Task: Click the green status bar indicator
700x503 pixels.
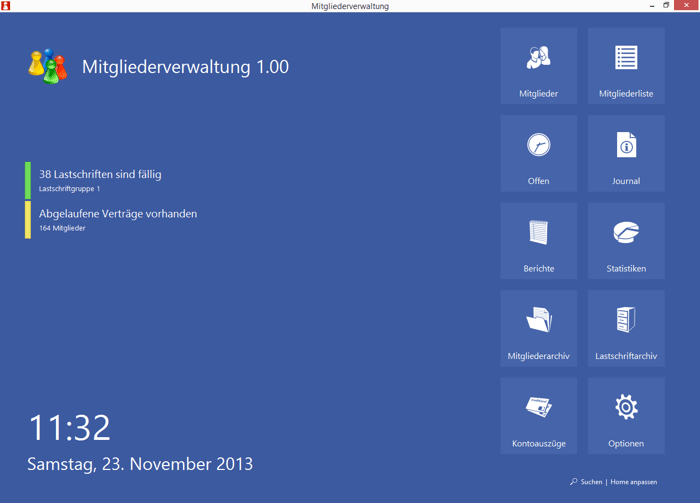Action: pos(28,180)
